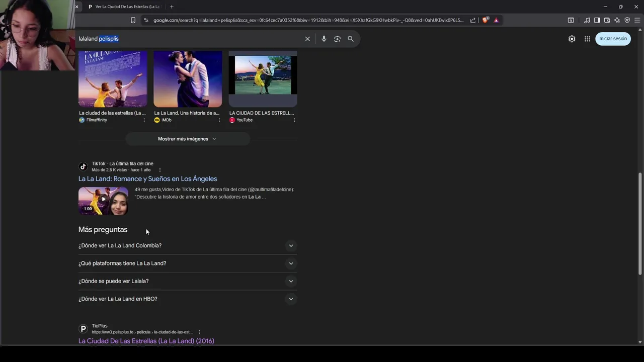Viewport: 644px width, 362px height.
Task: Open the Filmaffinity poster image
Action: point(113,79)
